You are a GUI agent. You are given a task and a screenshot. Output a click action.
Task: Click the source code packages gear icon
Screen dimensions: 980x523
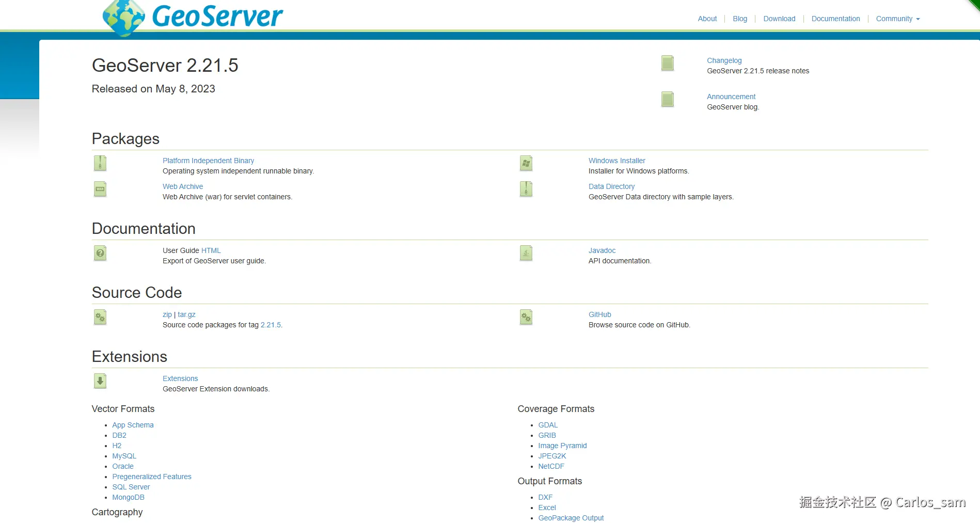tap(100, 317)
